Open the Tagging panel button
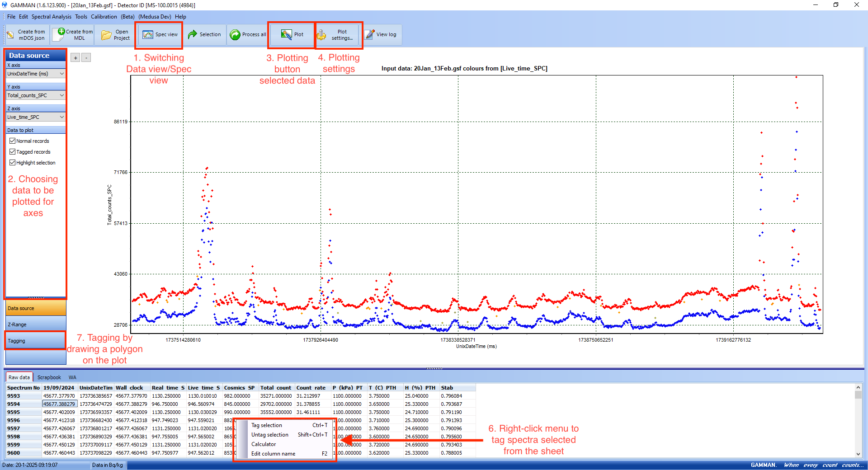The width and height of the screenshot is (868, 470). click(x=35, y=341)
